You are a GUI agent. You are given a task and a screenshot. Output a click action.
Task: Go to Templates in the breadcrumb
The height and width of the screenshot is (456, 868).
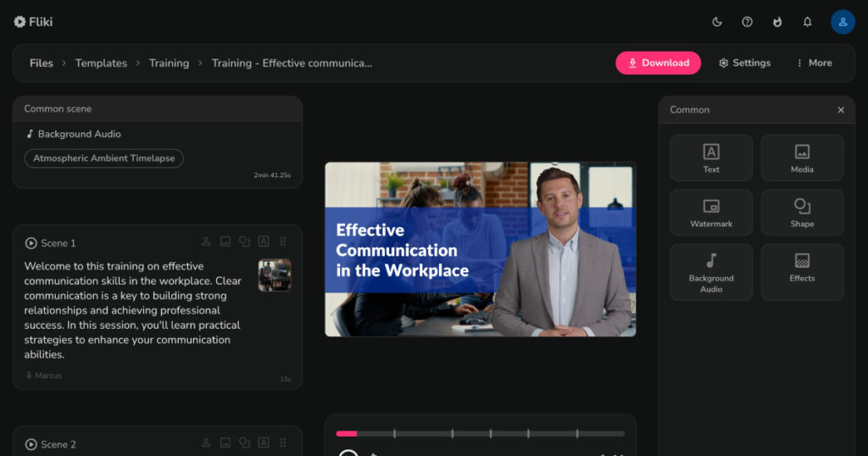(101, 63)
